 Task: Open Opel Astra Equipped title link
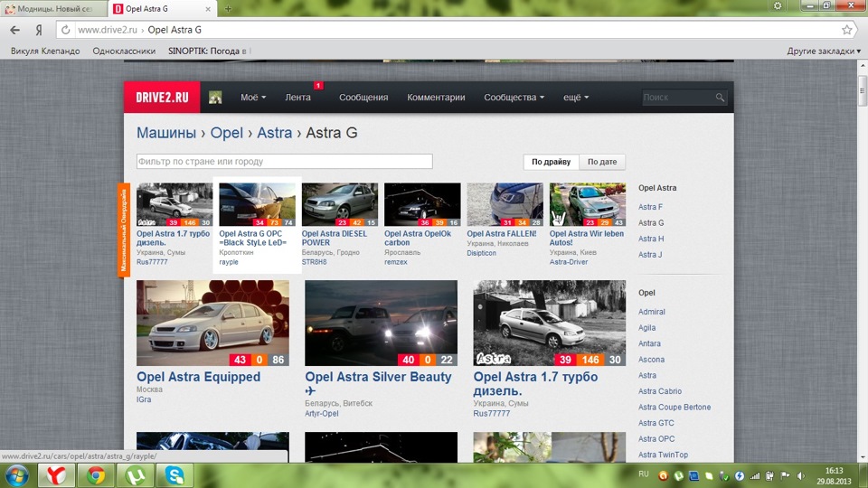tap(198, 377)
